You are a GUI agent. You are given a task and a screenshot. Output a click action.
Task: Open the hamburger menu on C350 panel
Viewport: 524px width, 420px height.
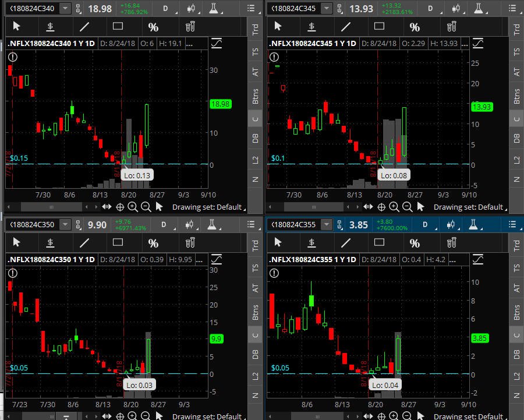pos(252,224)
